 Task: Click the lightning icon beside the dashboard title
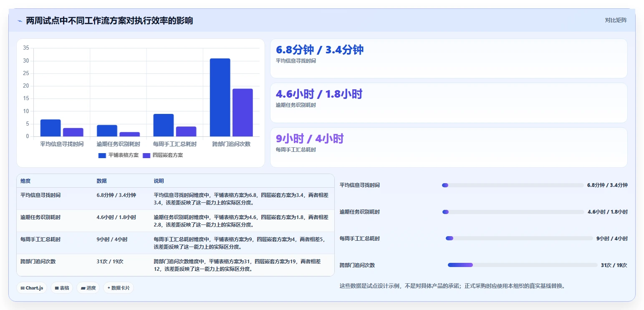20,21
